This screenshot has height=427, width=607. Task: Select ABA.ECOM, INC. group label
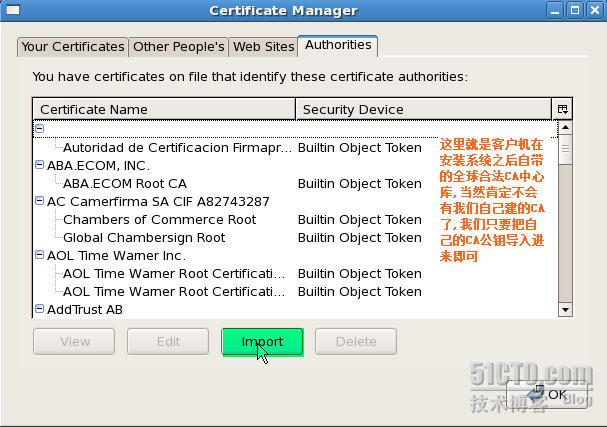(x=98, y=166)
